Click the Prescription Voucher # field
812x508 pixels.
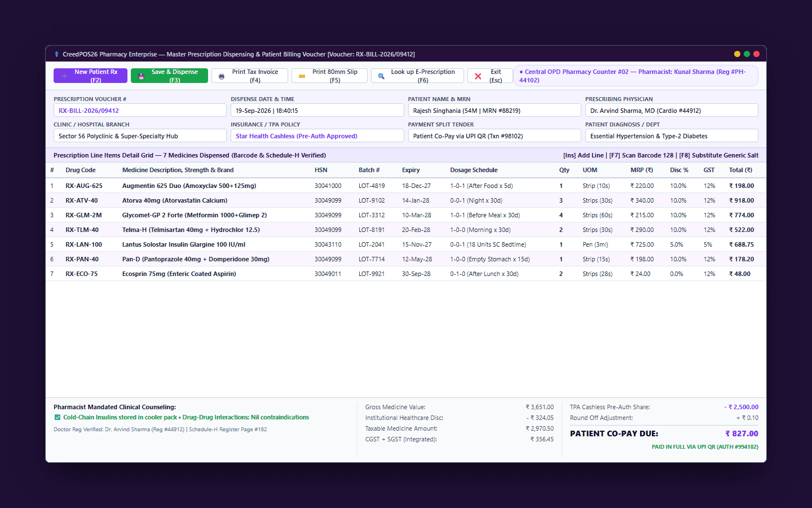point(140,111)
